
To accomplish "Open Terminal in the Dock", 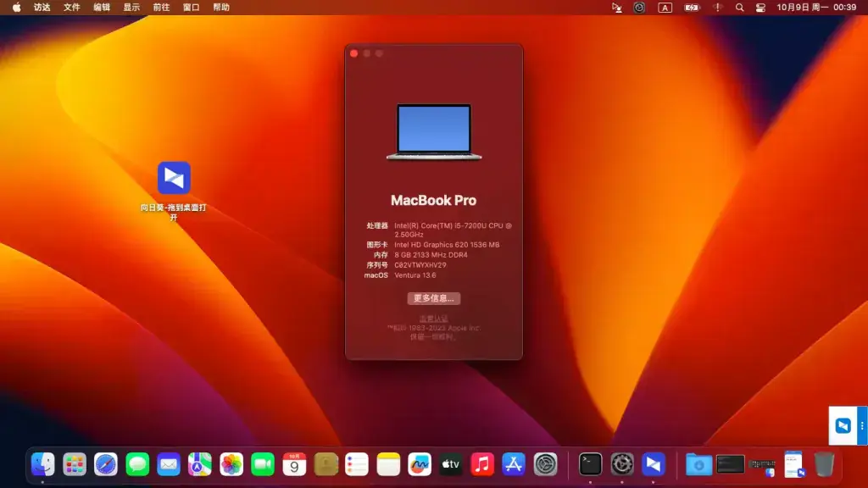I will coord(590,464).
